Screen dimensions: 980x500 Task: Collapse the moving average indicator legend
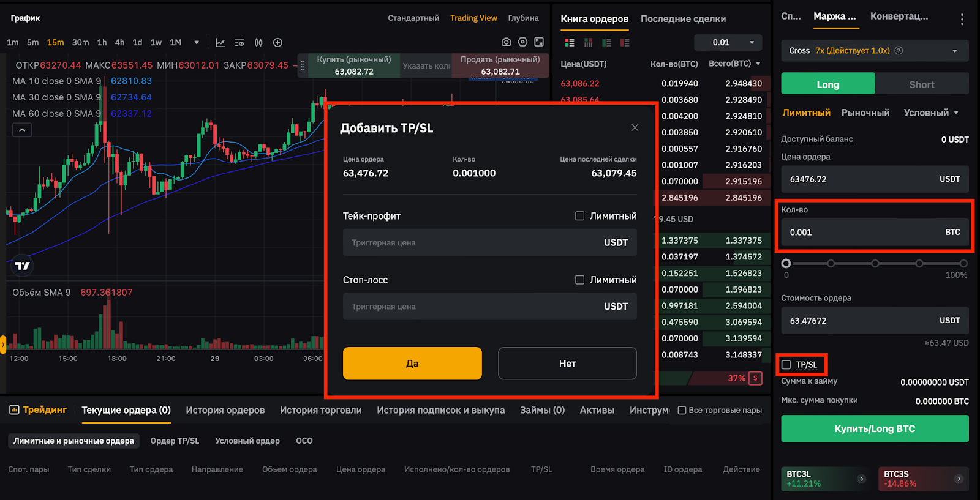point(22,130)
